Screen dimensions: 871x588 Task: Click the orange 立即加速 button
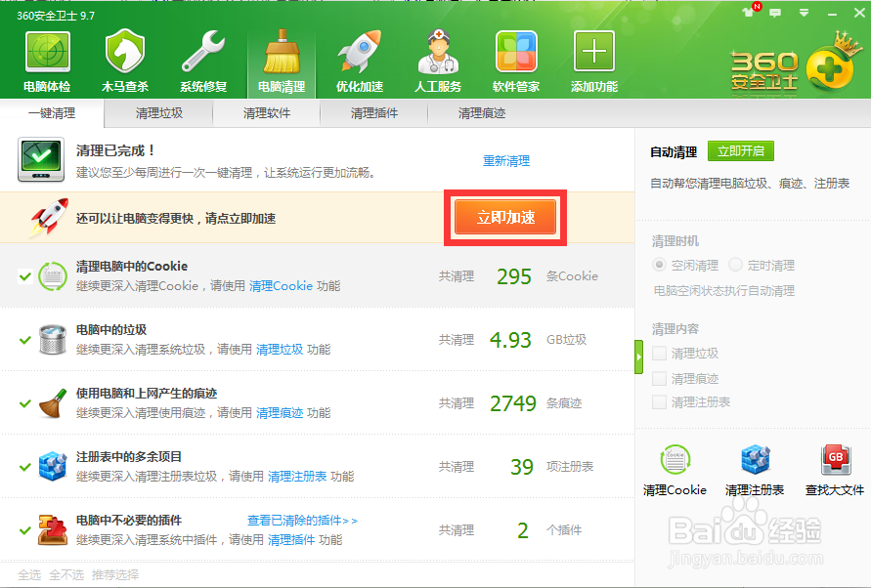coord(505,217)
